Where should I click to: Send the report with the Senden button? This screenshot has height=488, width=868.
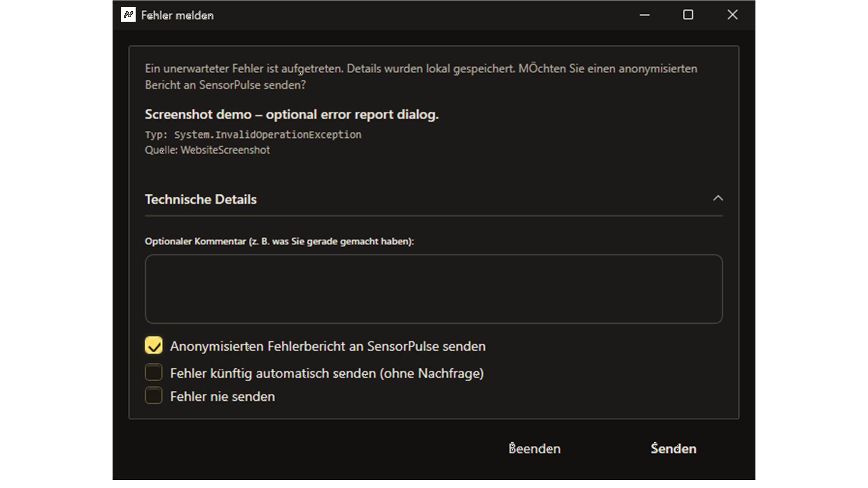click(x=673, y=449)
